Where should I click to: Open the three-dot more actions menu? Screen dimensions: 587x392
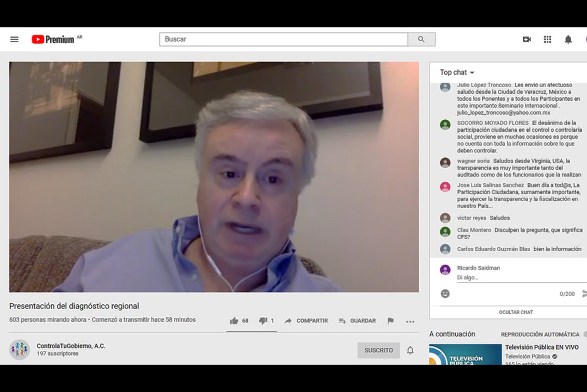[411, 321]
